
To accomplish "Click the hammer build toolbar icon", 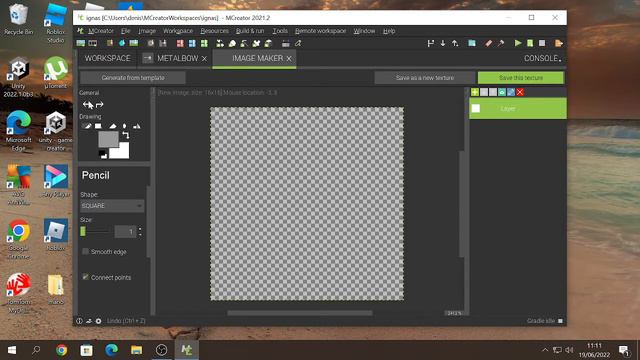I will (501, 43).
